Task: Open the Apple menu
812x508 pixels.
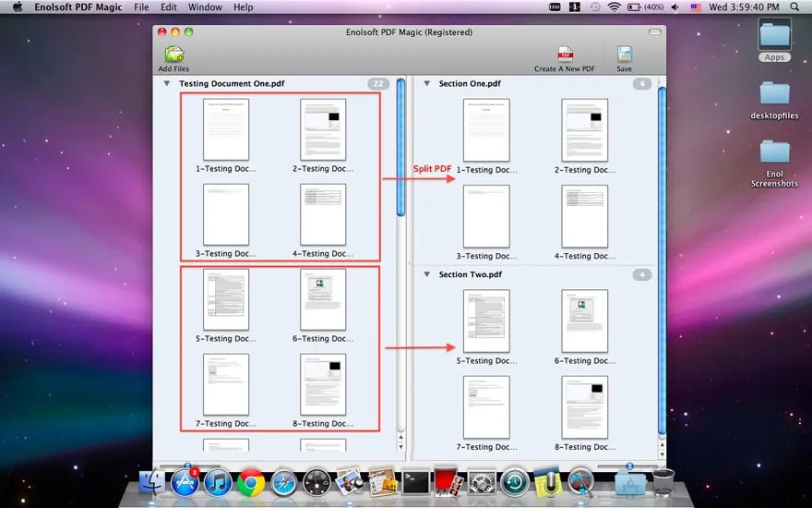Action: 18,6
